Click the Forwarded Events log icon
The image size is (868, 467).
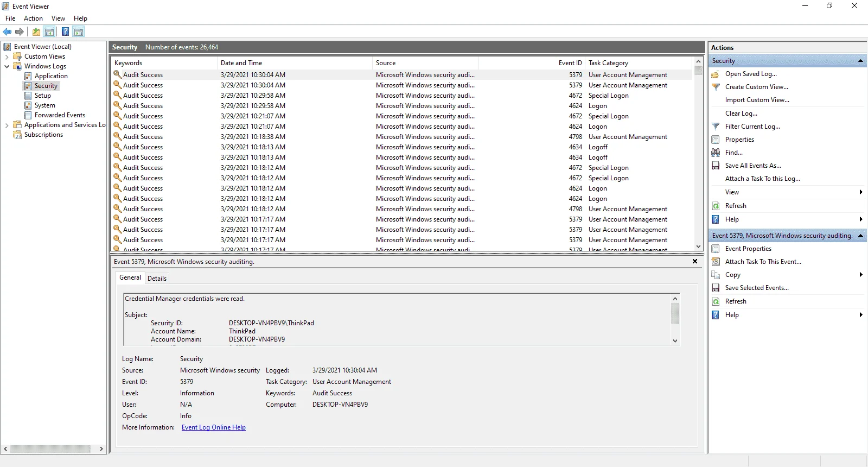coord(28,115)
